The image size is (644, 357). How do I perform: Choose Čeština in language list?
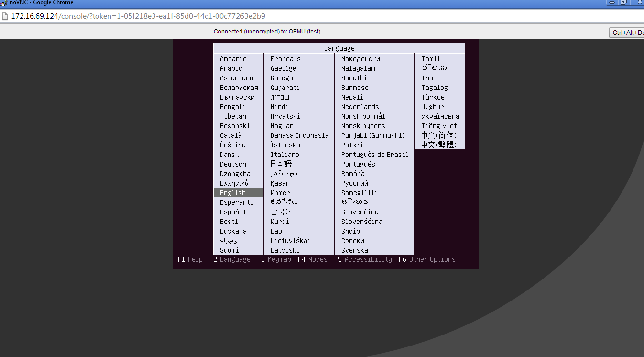(233, 145)
